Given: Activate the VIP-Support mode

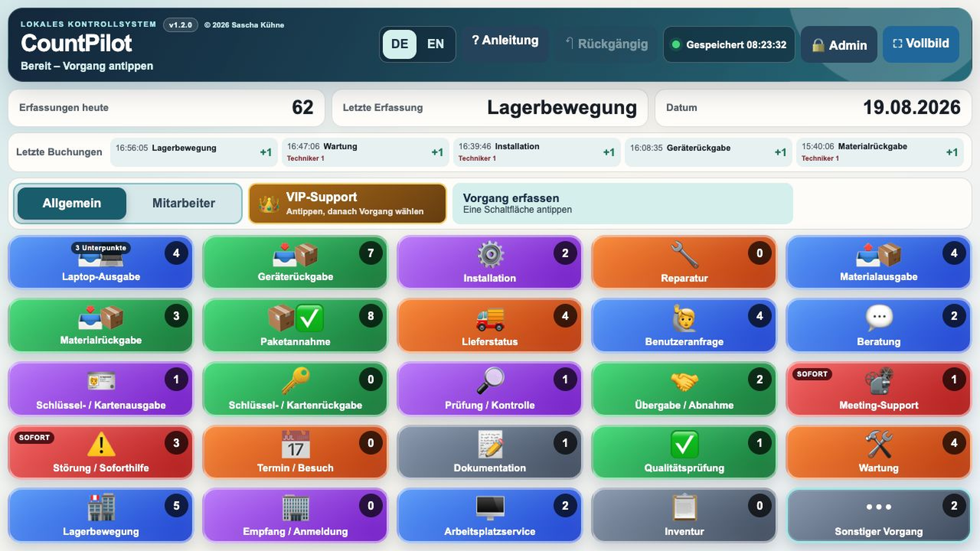Looking at the screenshot, I should coord(347,204).
